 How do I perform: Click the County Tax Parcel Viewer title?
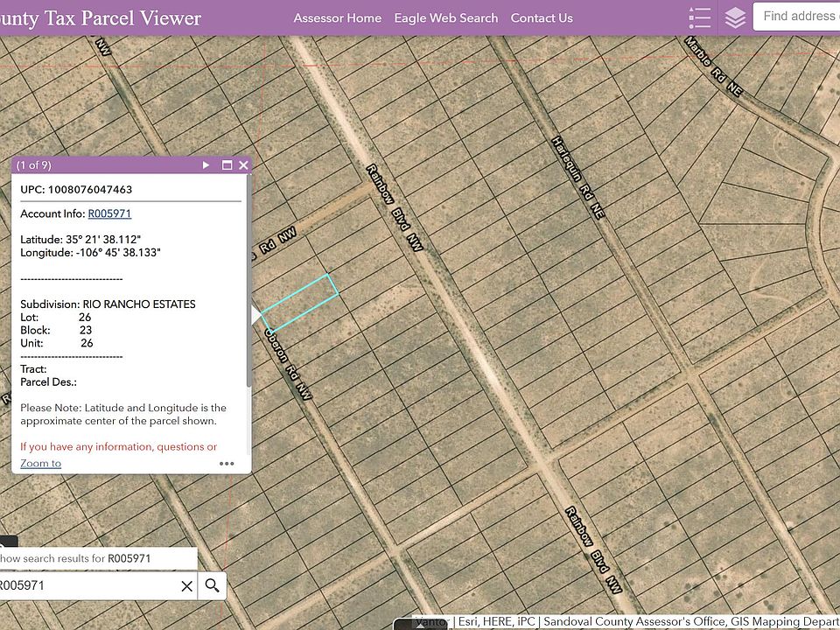101,18
